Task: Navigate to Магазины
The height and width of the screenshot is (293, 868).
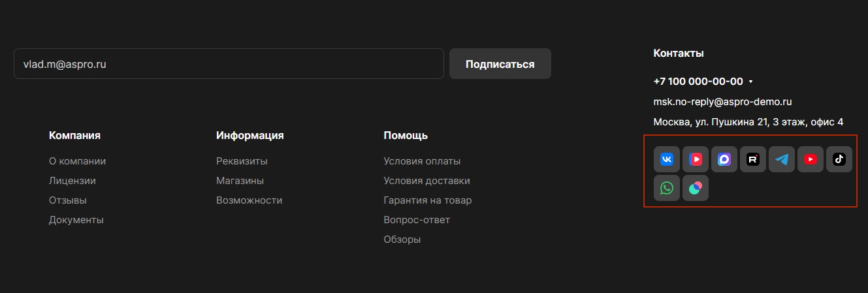Action: (240, 181)
